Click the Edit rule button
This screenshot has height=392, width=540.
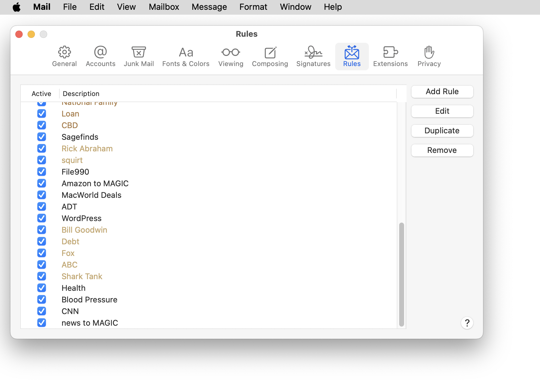[442, 111]
